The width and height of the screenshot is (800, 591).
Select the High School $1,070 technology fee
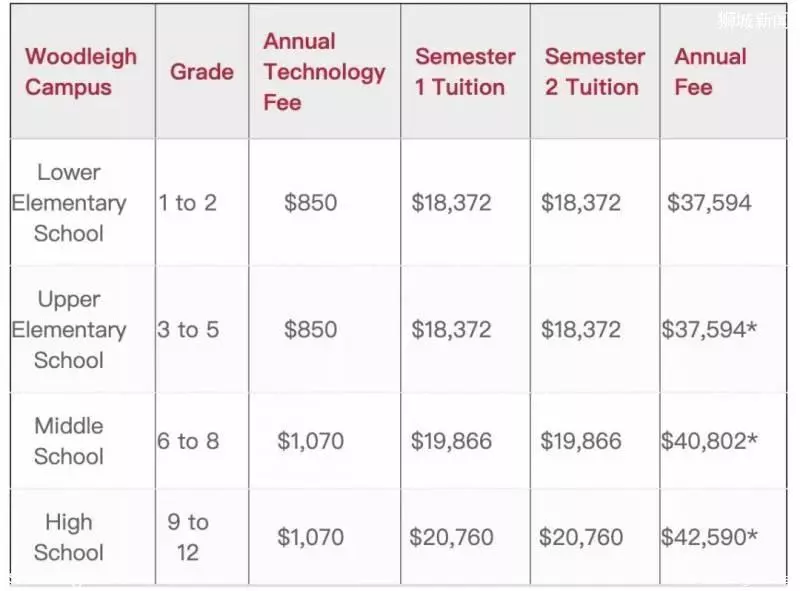pos(310,537)
